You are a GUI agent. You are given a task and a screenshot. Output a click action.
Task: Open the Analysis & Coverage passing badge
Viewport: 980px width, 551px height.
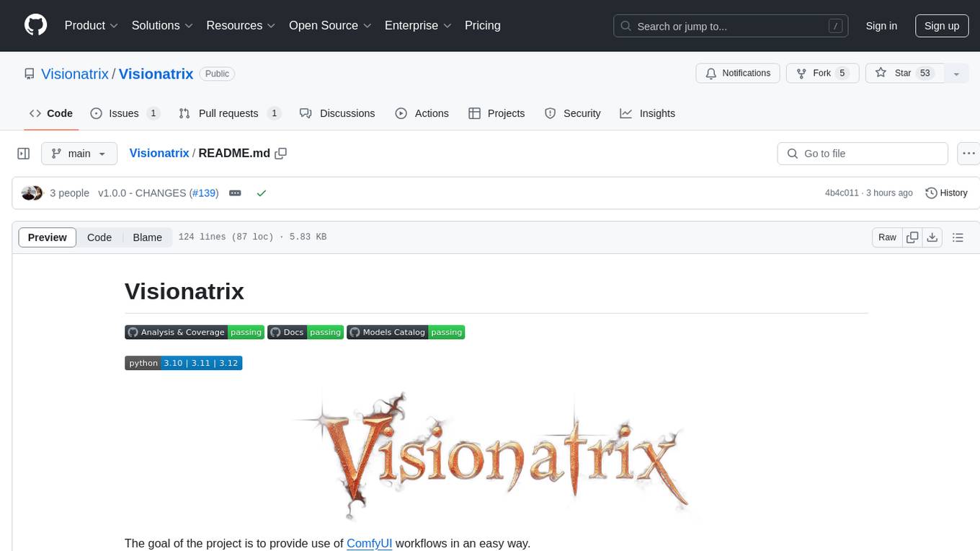tap(195, 332)
